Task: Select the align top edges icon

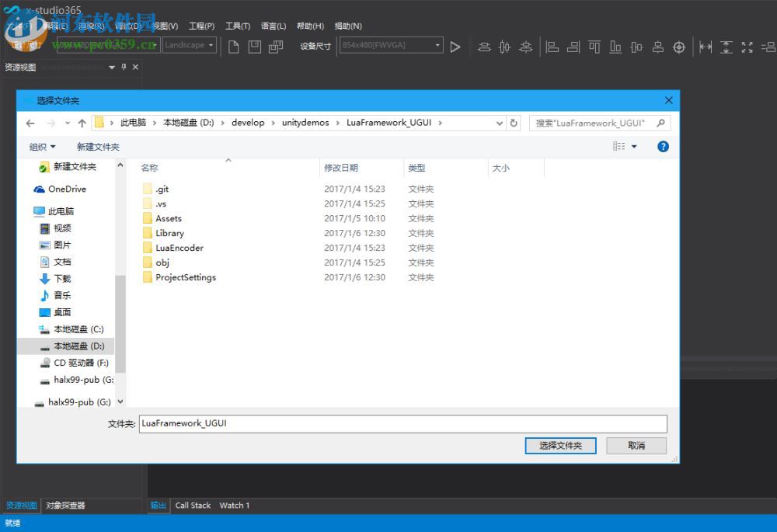Action: tap(595, 47)
